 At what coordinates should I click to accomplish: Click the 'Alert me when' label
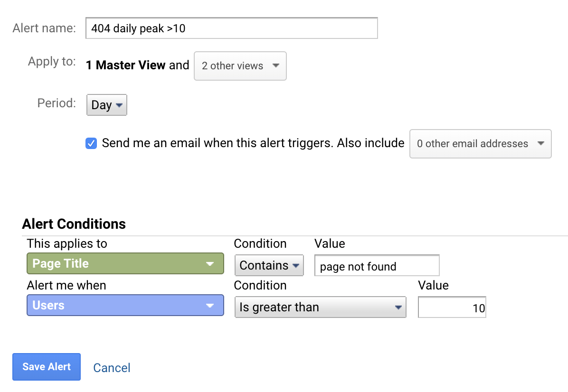[66, 285]
